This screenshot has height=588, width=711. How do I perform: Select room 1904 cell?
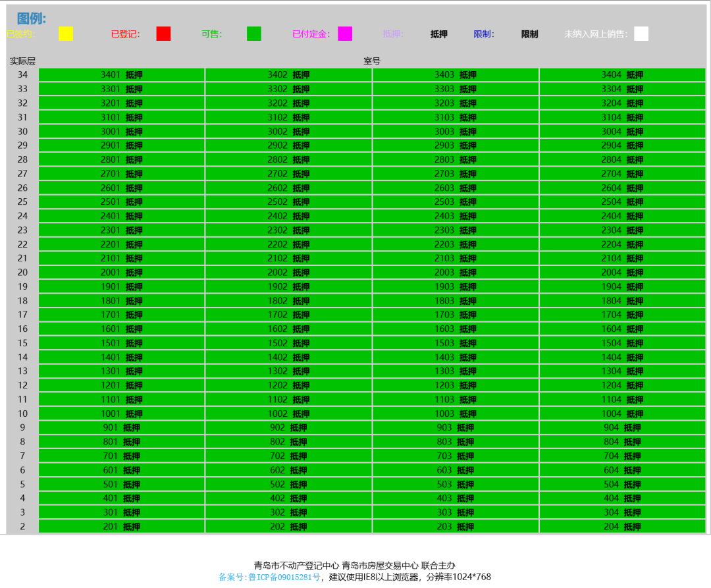tap(623, 286)
